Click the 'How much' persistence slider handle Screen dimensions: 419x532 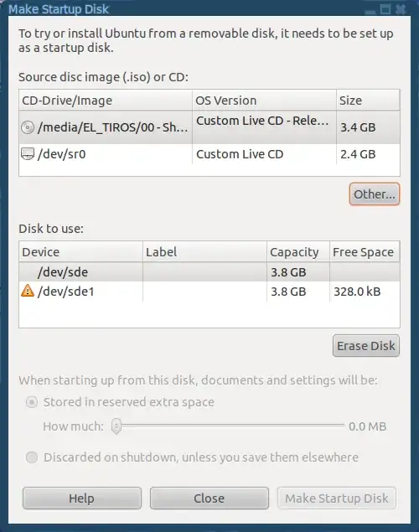click(116, 426)
